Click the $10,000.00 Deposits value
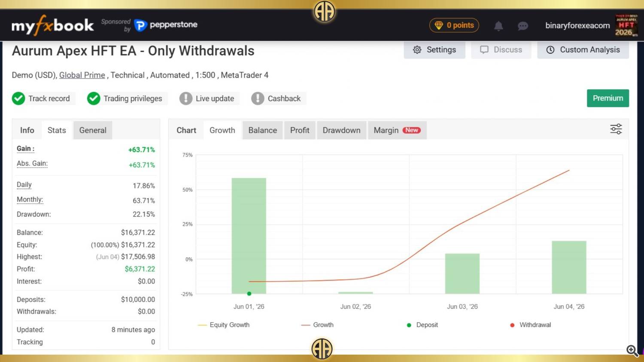This screenshot has width=644, height=362. click(x=138, y=299)
